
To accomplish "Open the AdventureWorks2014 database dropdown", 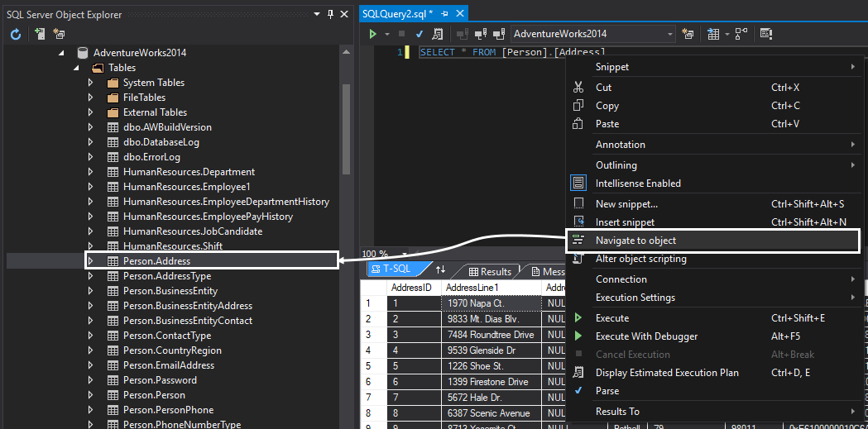I will click(669, 34).
